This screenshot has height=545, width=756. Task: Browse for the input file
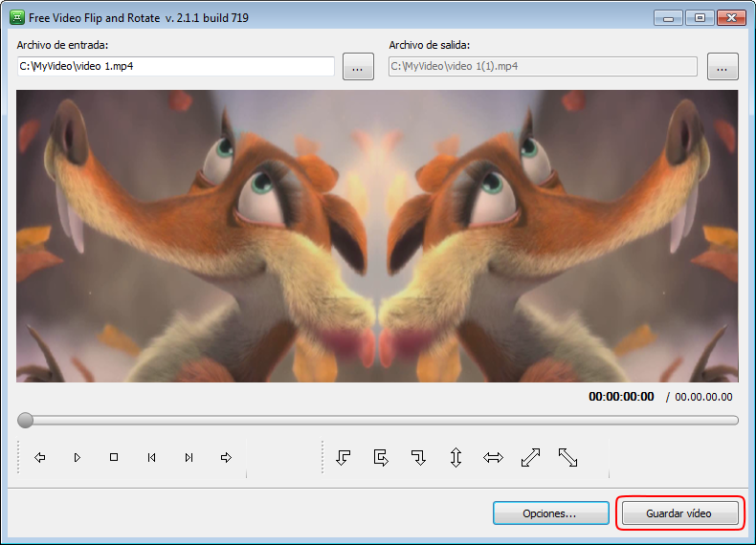pos(358,67)
